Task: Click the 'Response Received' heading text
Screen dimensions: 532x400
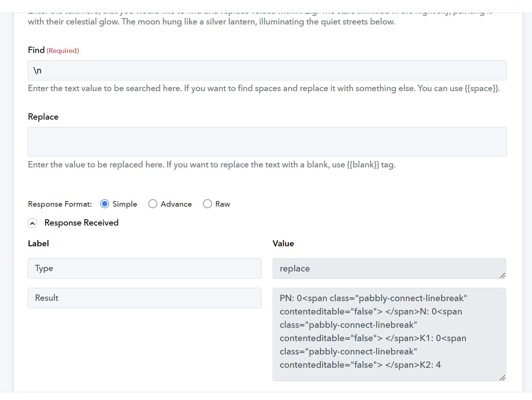Action: click(x=81, y=223)
